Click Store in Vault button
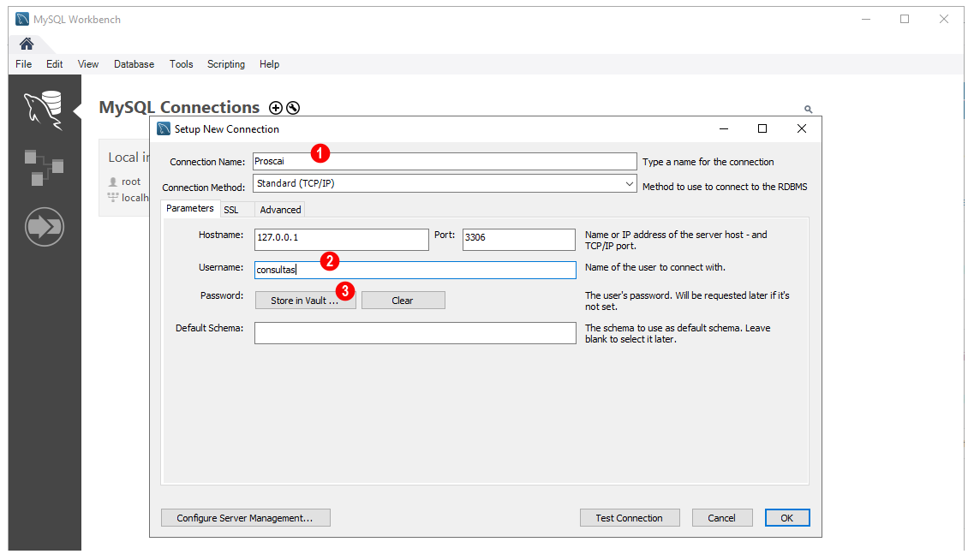Image resolution: width=974 pixels, height=560 pixels. (306, 301)
